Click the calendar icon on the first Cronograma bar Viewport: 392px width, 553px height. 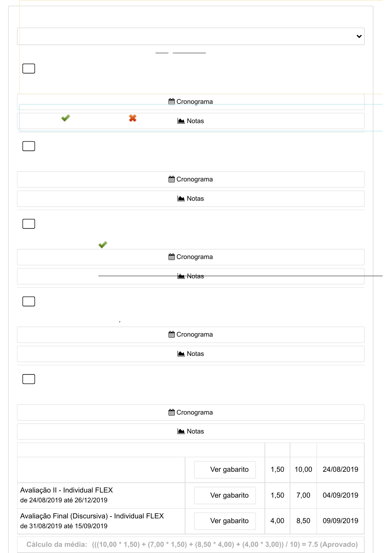click(x=172, y=102)
